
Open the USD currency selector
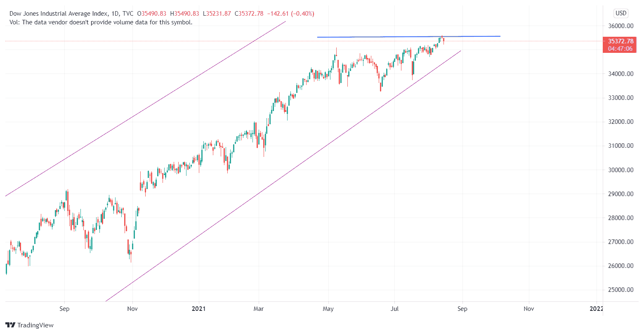(x=621, y=13)
